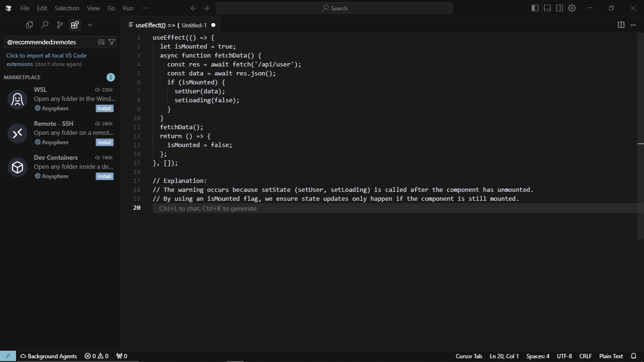Viewport: 644px width, 362px height.
Task: Toggle the bottom panel layout icon
Action: pos(547,8)
